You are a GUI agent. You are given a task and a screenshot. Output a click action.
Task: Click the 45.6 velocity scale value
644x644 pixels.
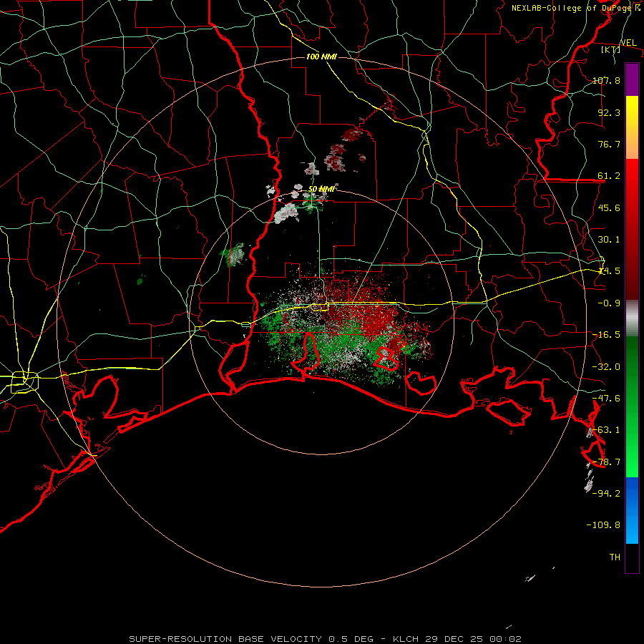(609, 208)
